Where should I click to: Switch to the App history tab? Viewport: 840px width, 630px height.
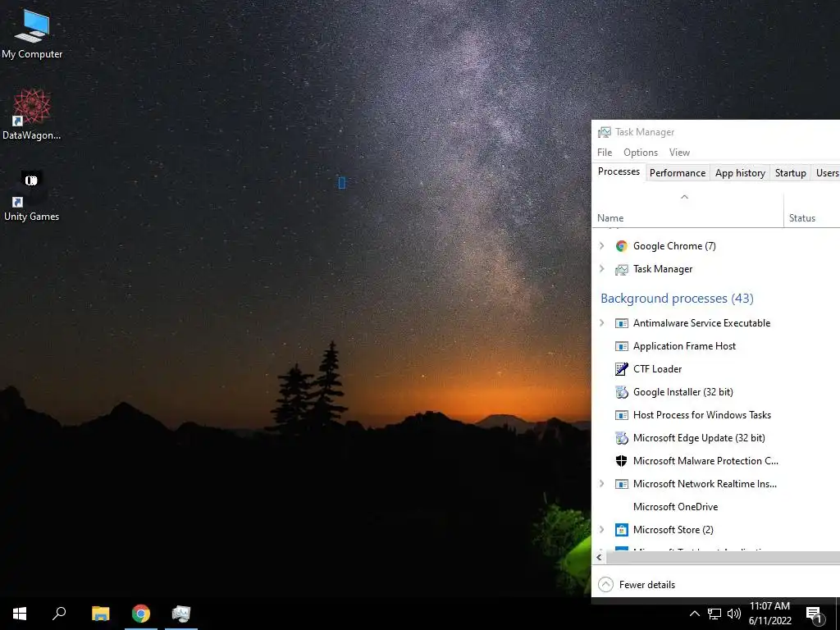tap(740, 173)
